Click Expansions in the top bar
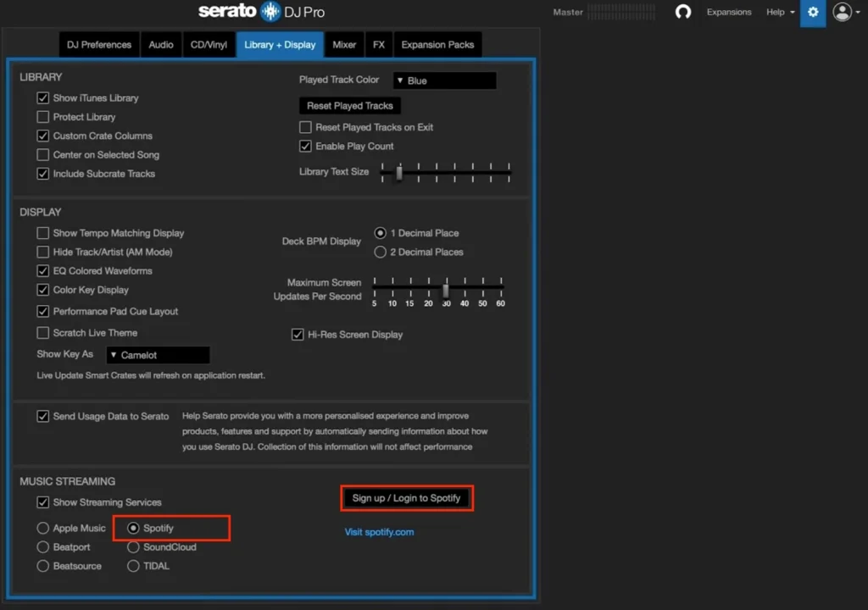Viewport: 868px width, 610px height. tap(727, 12)
